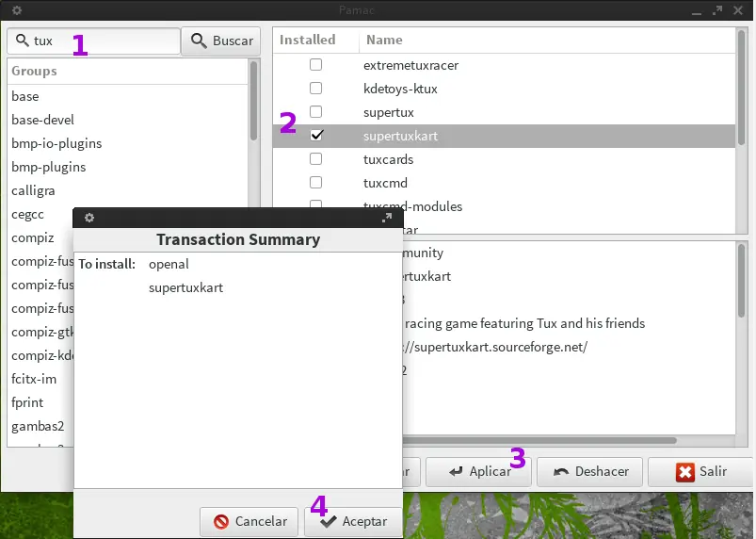Select the kdetoys-ktux package name

[x=400, y=89]
